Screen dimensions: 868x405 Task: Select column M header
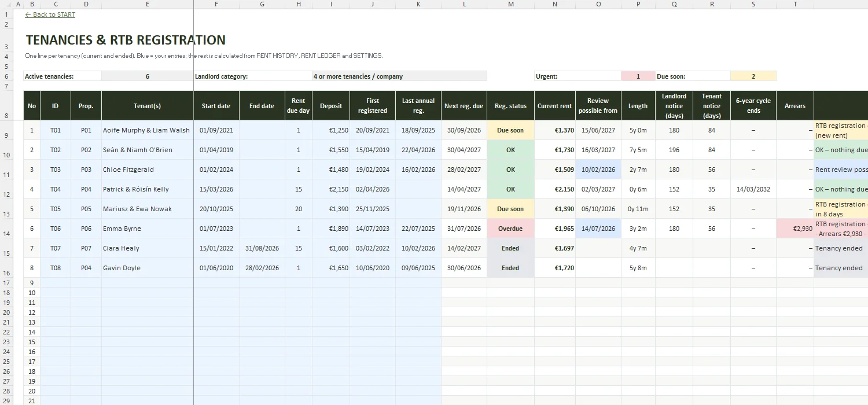click(510, 4)
